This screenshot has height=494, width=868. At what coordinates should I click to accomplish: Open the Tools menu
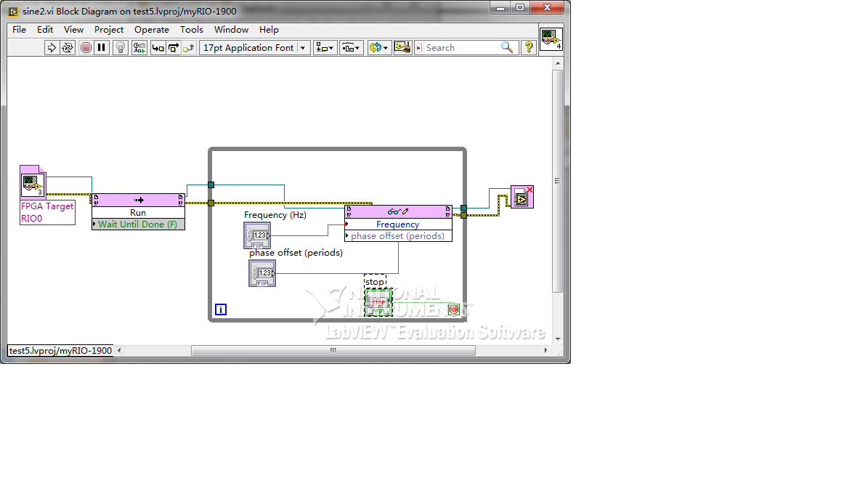[x=192, y=30]
